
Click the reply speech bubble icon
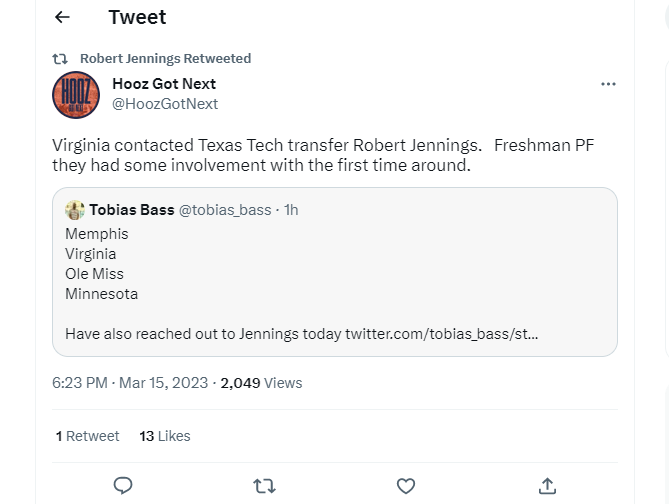click(123, 486)
